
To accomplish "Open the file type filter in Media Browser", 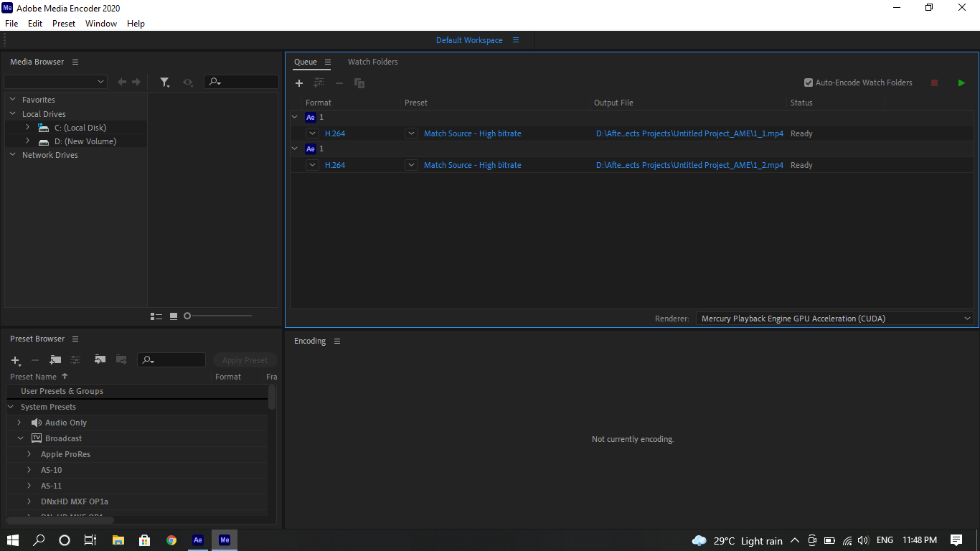I will point(164,83).
